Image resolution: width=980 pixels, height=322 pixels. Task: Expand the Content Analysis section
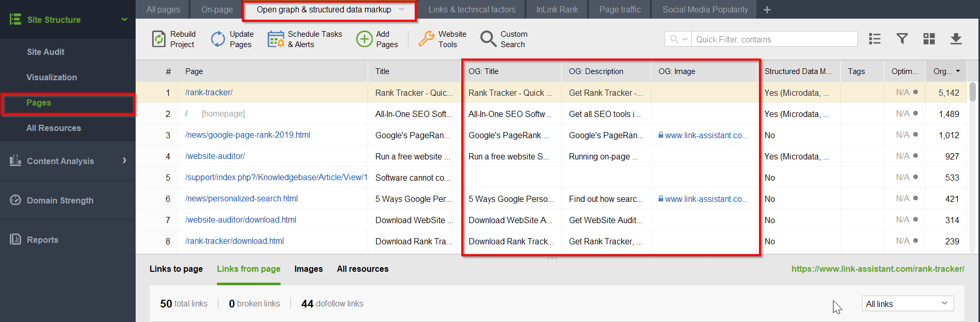(124, 160)
